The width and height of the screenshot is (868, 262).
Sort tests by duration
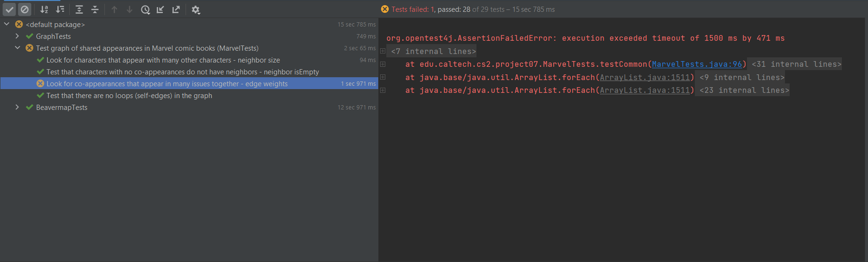pos(60,9)
